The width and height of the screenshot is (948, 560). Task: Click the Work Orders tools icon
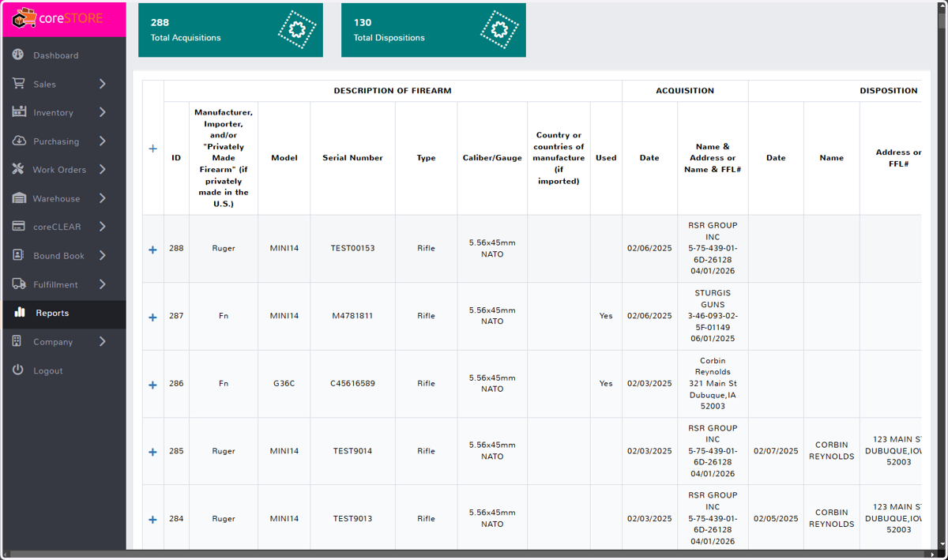coord(18,169)
